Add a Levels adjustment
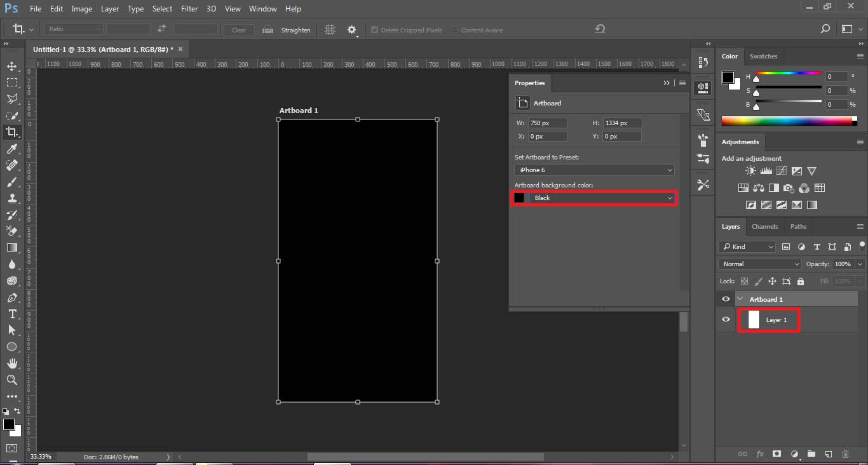The height and width of the screenshot is (465, 868). tap(766, 171)
